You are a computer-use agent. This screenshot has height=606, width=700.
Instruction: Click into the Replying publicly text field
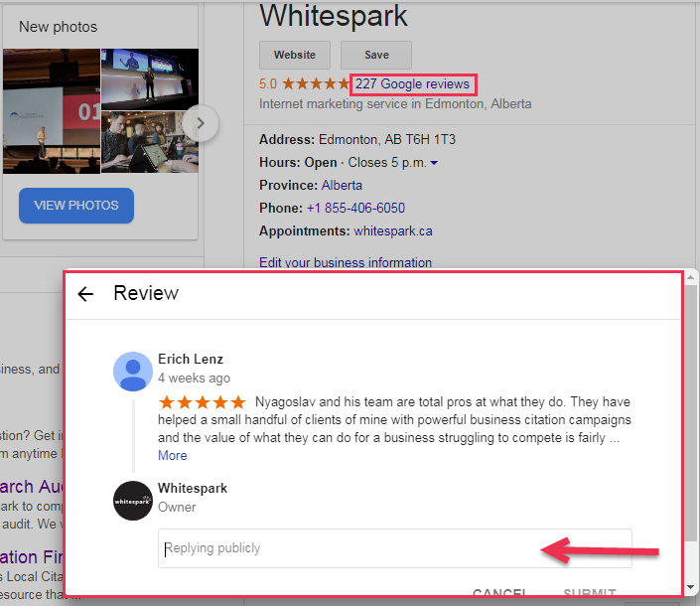coord(395,548)
